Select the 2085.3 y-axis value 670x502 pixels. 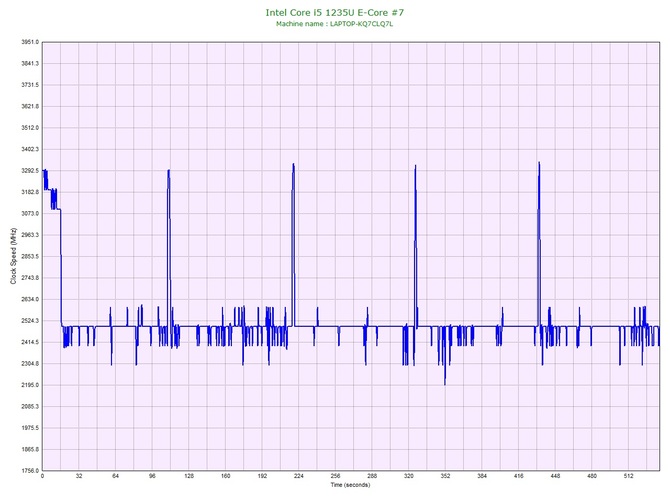tap(30, 406)
